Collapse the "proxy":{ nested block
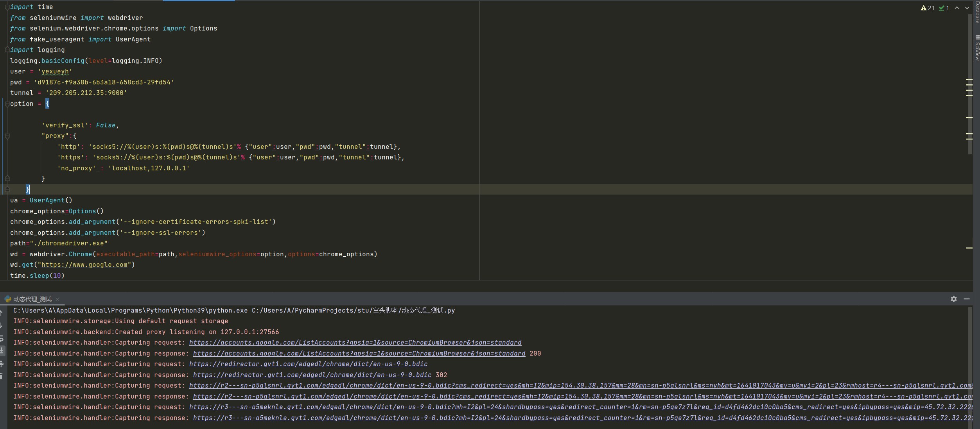The height and width of the screenshot is (429, 980). (7, 136)
